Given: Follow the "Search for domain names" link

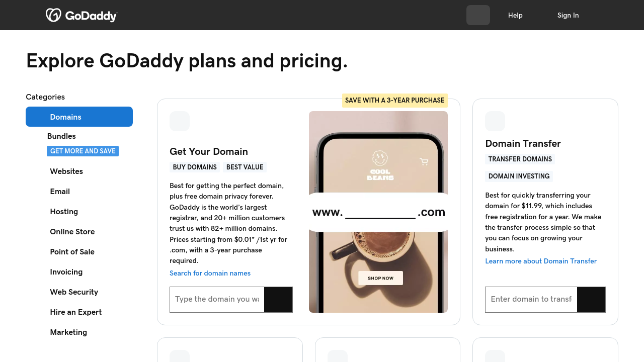Looking at the screenshot, I should click(x=210, y=273).
